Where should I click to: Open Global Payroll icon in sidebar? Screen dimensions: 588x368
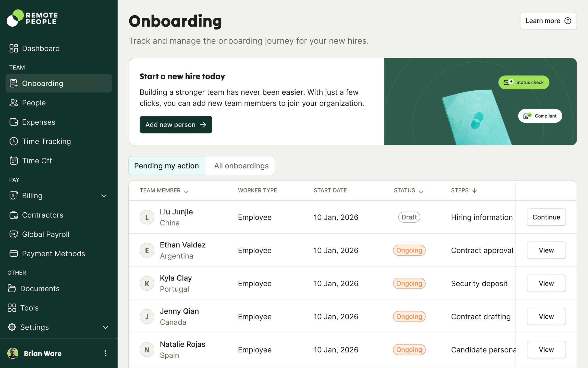coord(14,234)
